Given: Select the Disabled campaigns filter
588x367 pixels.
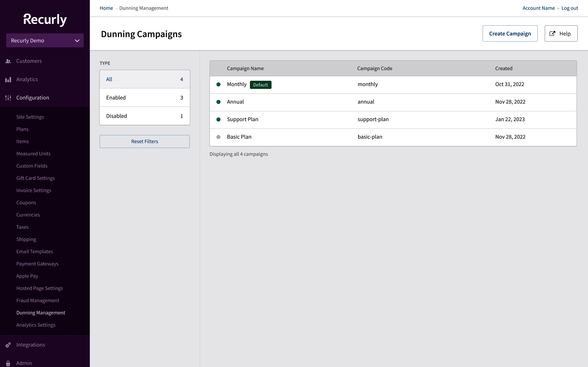Looking at the screenshot, I should pos(145,116).
